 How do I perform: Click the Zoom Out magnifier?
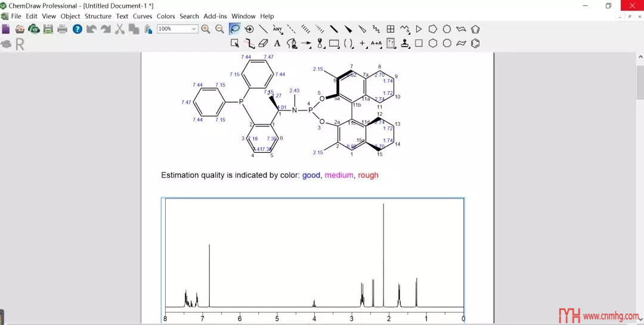[x=219, y=29]
